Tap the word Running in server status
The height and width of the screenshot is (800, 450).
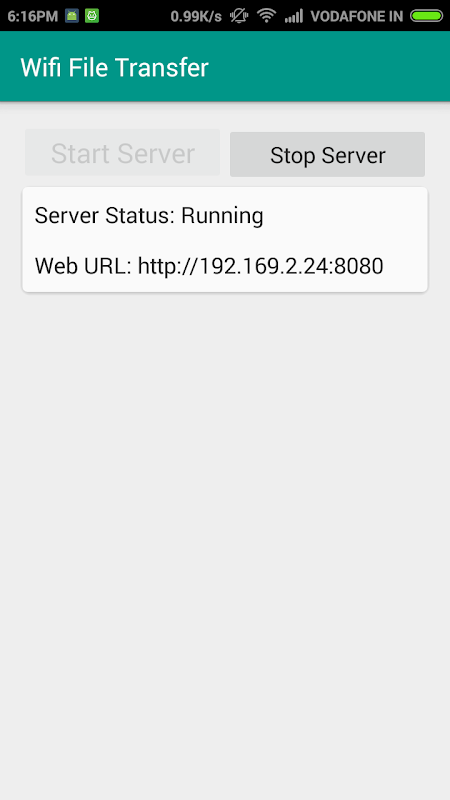point(222,216)
